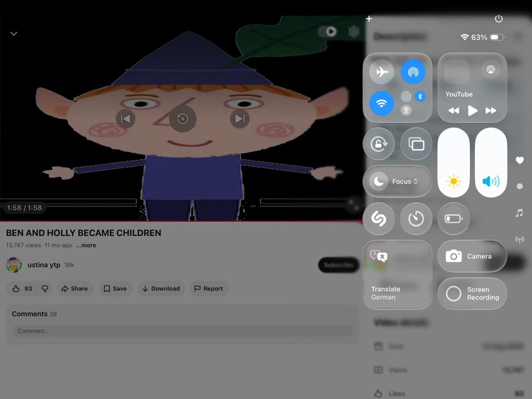Go to music note controls page

click(519, 213)
